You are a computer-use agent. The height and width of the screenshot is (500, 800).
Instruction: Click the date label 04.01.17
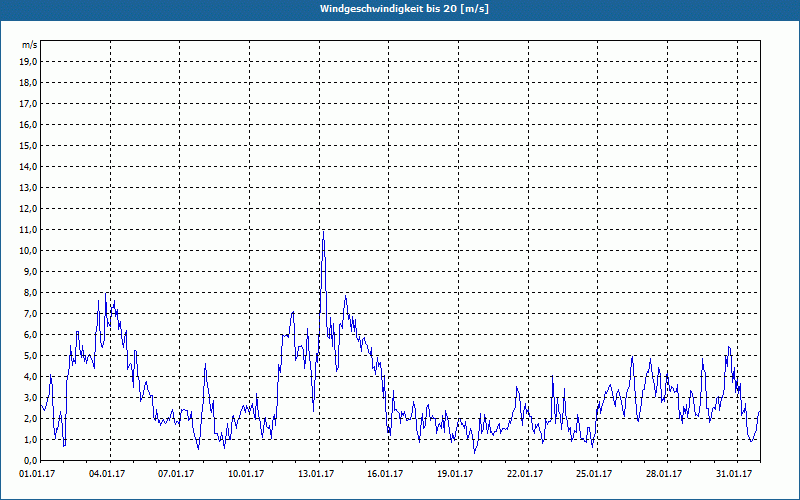107,474
